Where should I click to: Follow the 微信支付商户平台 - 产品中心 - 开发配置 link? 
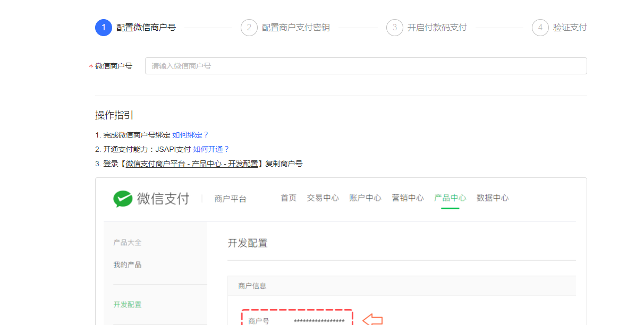[192, 164]
